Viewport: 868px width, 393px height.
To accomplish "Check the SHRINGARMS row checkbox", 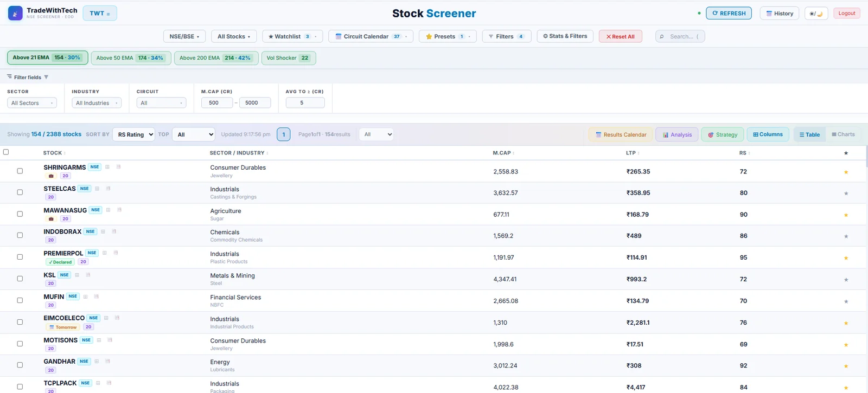I will (x=20, y=171).
